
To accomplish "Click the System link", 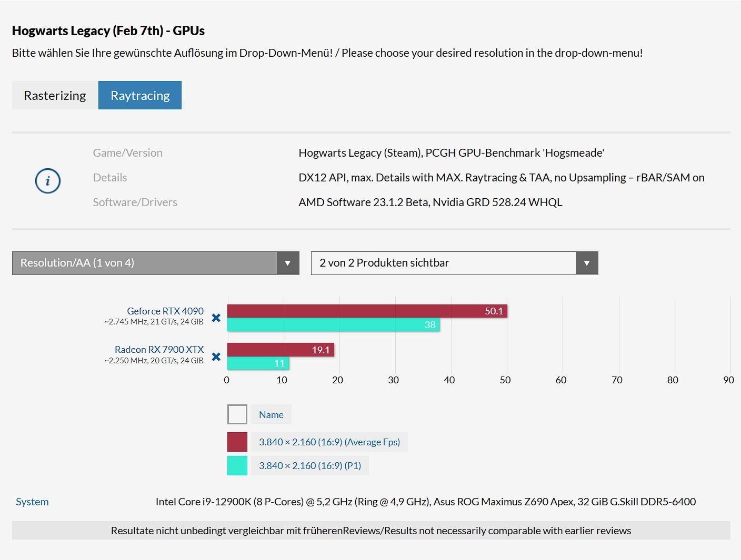I will [32, 502].
